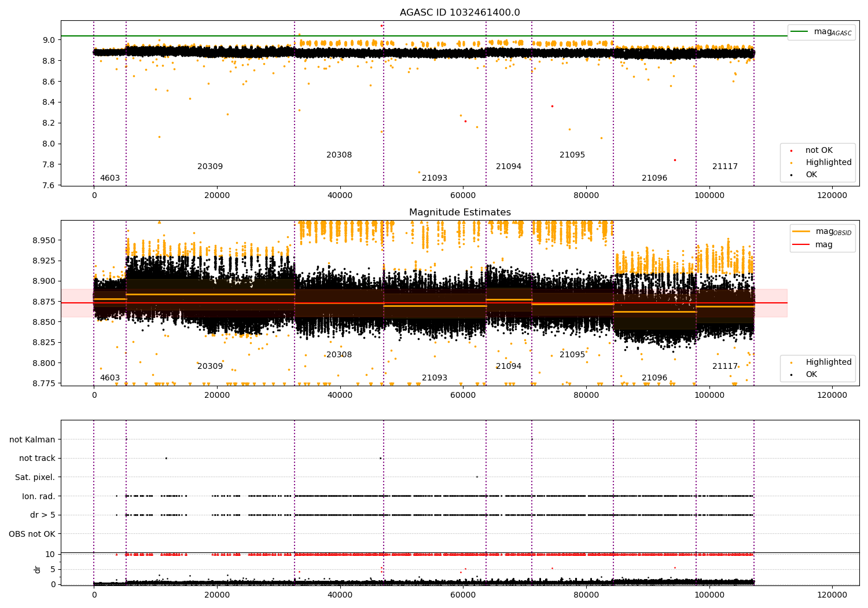This screenshot has height=608, width=868.
Task: Click obsid label '21093' in Magnitude Estimates plot
Action: click(435, 378)
